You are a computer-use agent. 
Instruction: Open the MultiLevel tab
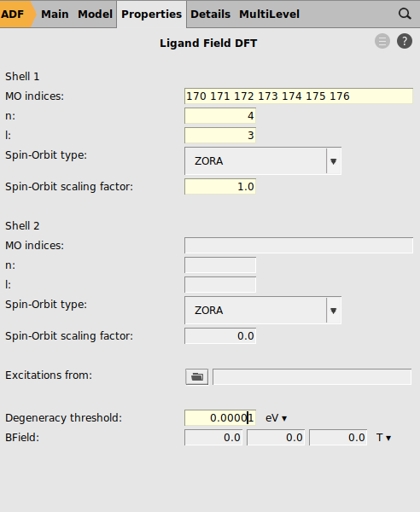[269, 14]
